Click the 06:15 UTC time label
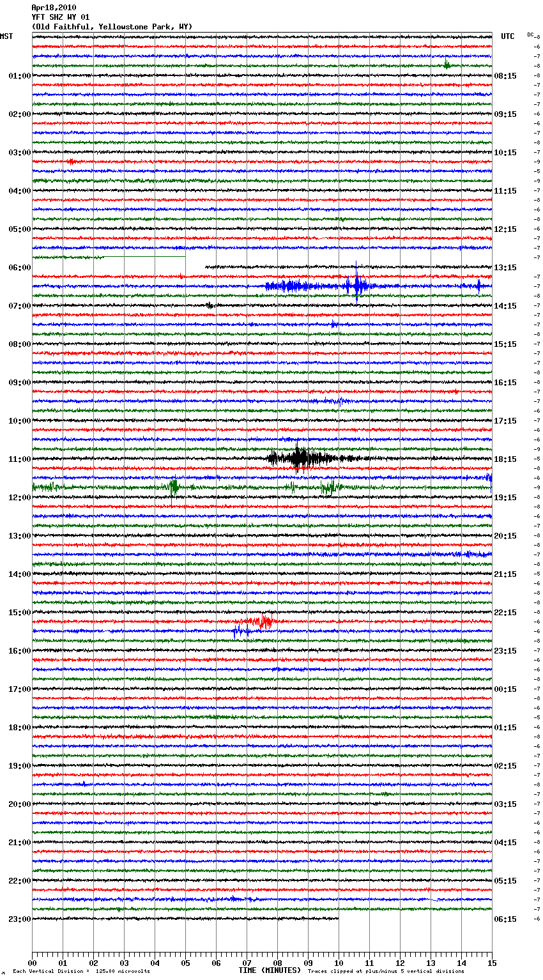The image size is (543, 980). [505, 919]
